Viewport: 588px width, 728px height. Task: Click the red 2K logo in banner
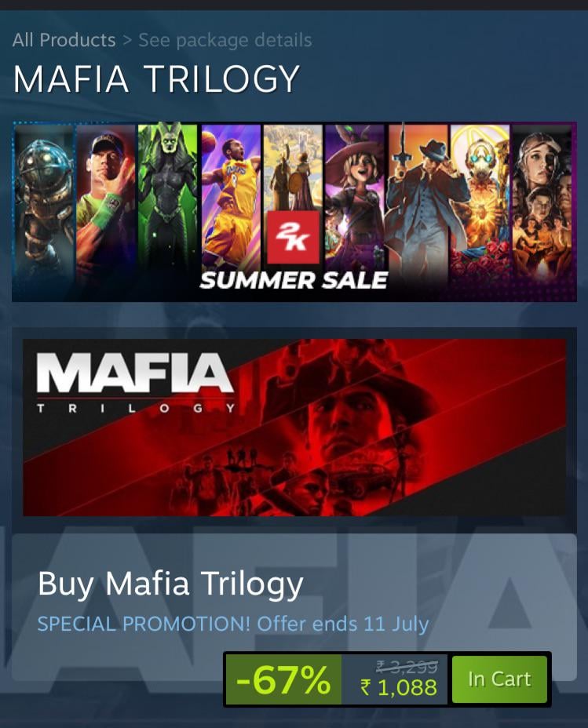pos(293,237)
